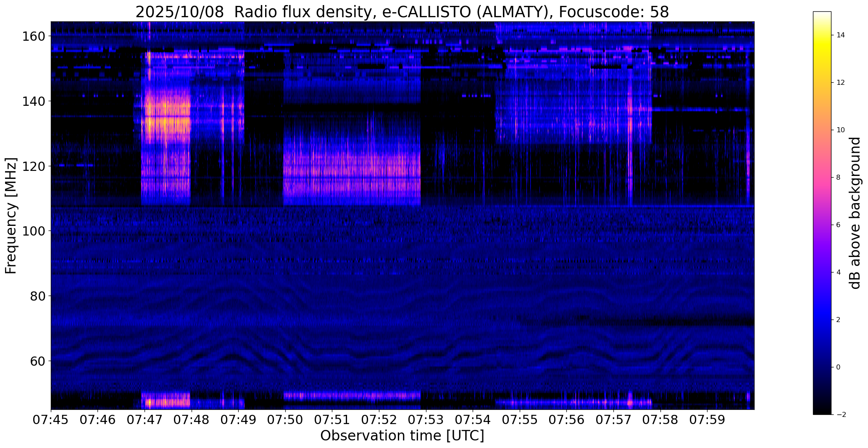This screenshot has height=448, width=868.
Task: Click the colorbar tick labeled 6
Action: 838,225
